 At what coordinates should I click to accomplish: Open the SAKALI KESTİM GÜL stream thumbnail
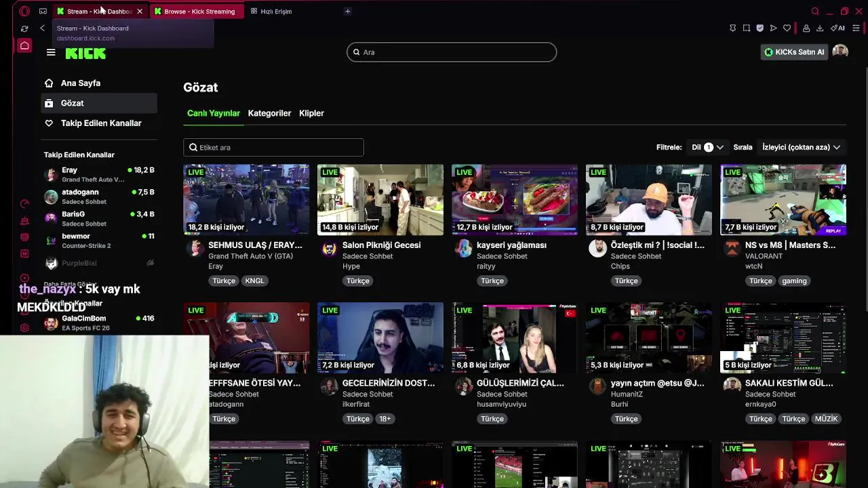(783, 338)
